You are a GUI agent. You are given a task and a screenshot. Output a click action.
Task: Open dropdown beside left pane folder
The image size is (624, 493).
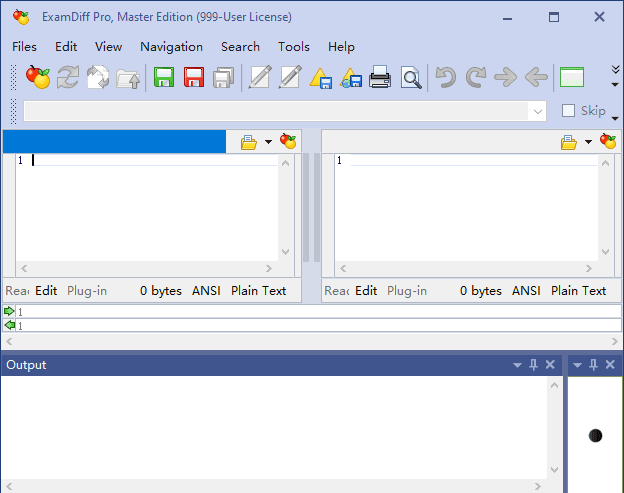pos(269,142)
